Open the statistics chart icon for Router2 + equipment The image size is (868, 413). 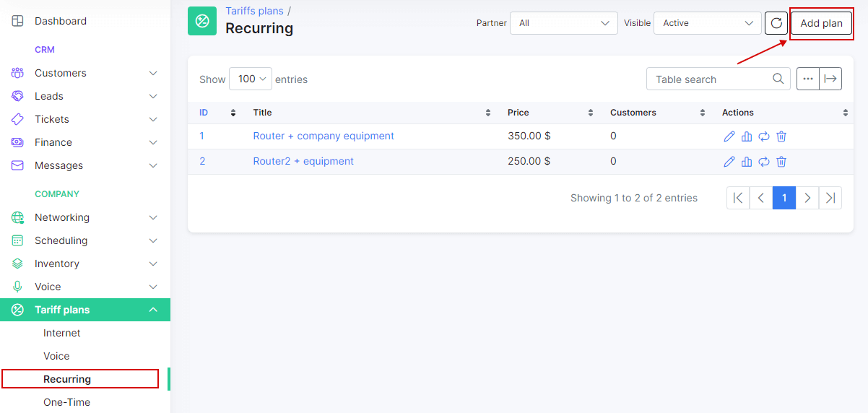click(747, 162)
